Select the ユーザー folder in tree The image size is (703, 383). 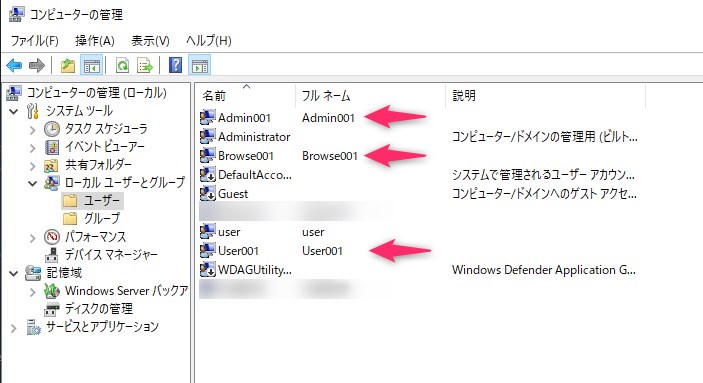102,200
